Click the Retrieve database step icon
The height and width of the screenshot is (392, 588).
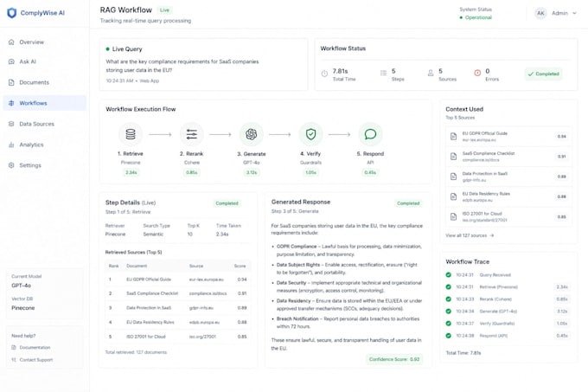[x=131, y=134]
